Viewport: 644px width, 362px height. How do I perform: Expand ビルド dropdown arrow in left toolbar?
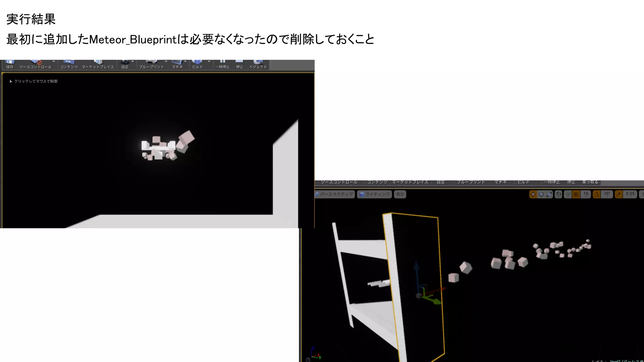click(209, 62)
